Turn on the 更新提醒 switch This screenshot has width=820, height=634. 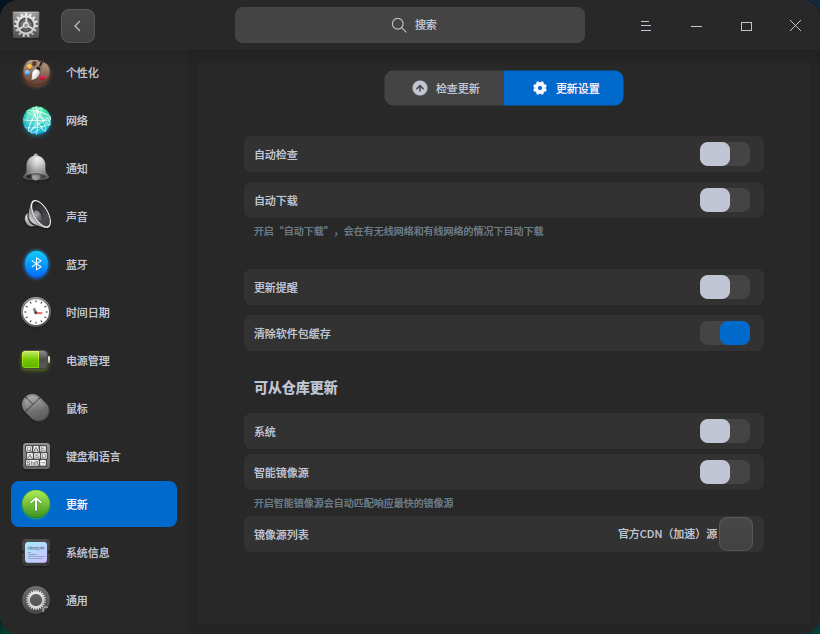725,287
